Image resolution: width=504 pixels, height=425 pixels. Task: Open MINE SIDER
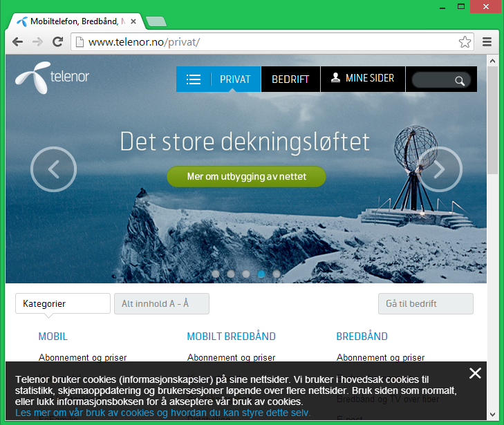coord(363,78)
